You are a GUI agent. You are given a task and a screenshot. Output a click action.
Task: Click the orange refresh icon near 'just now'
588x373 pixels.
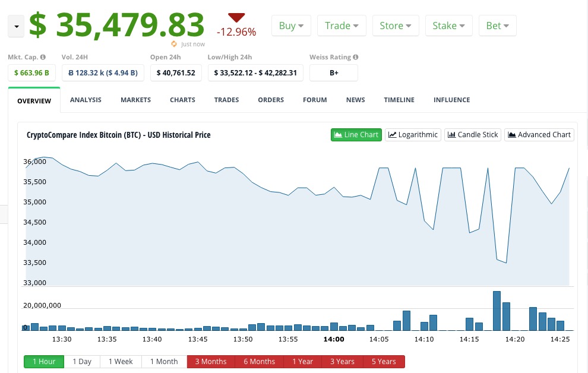pyautogui.click(x=174, y=44)
